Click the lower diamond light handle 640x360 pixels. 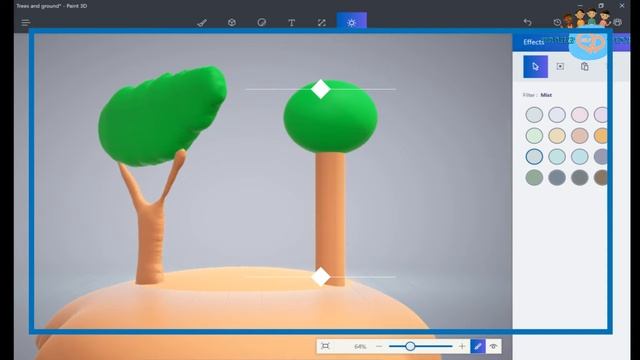click(x=321, y=277)
